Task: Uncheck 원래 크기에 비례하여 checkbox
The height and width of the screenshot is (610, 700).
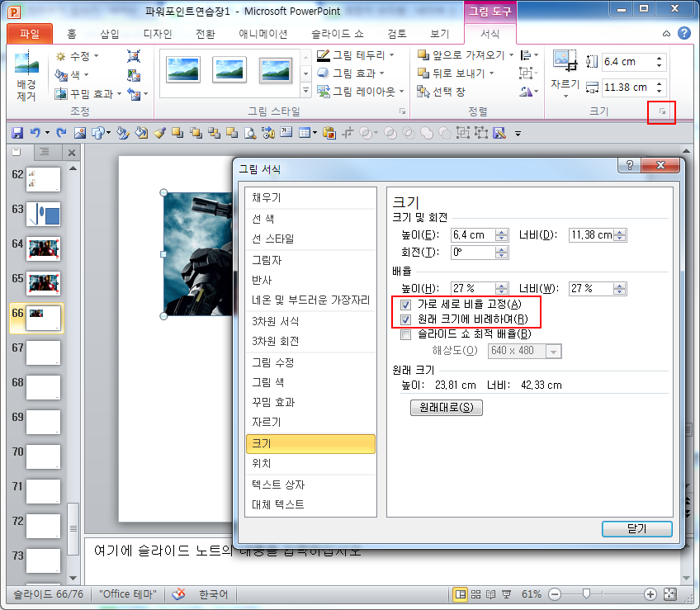Action: pyautogui.click(x=405, y=319)
